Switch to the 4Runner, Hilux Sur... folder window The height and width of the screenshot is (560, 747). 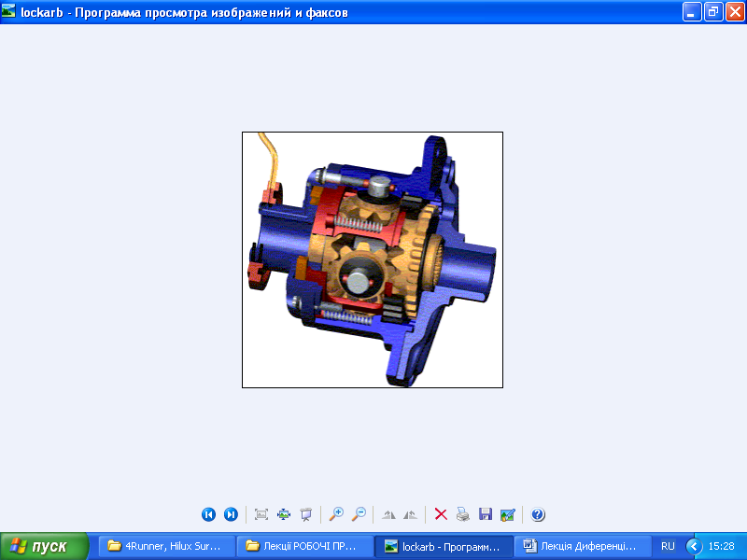point(167,546)
